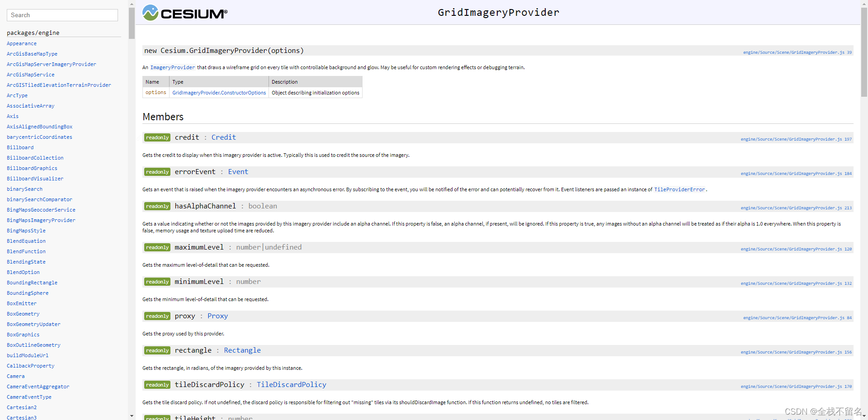The image size is (868, 420).
Task: Focus the Search input field
Action: click(x=62, y=15)
